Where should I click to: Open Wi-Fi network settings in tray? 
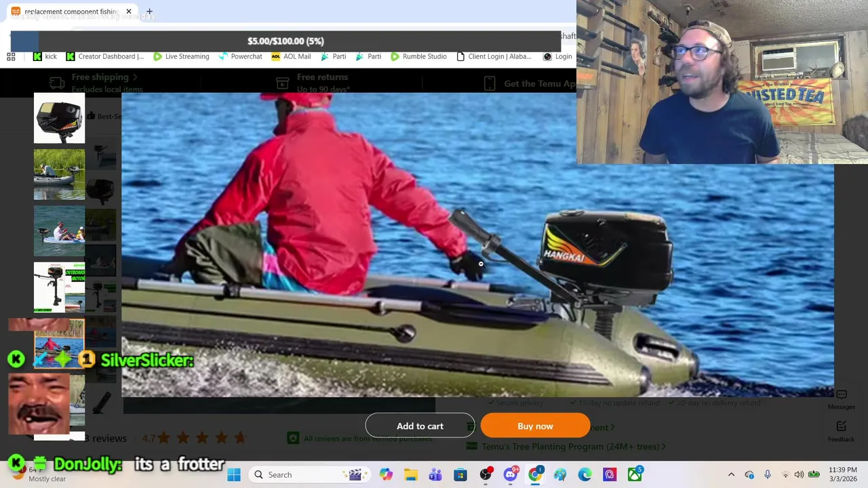(x=785, y=474)
